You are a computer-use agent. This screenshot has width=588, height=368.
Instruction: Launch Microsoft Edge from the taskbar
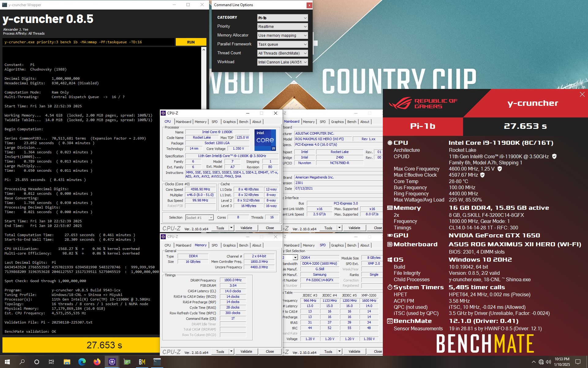coord(82,362)
